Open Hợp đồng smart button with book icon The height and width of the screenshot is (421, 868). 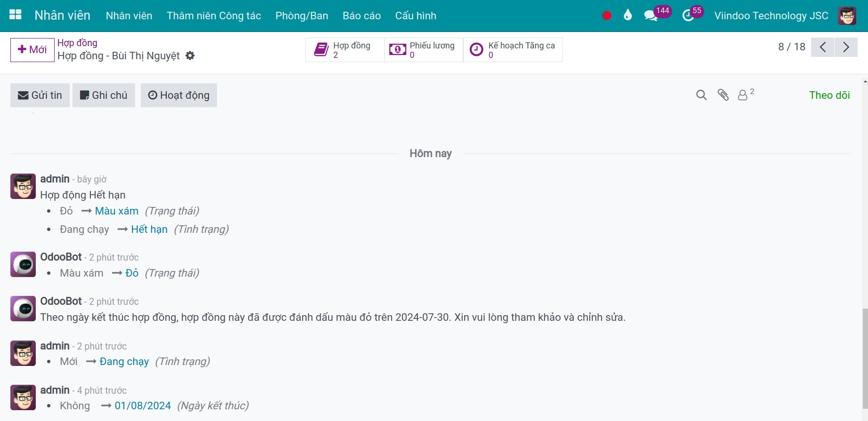point(345,50)
